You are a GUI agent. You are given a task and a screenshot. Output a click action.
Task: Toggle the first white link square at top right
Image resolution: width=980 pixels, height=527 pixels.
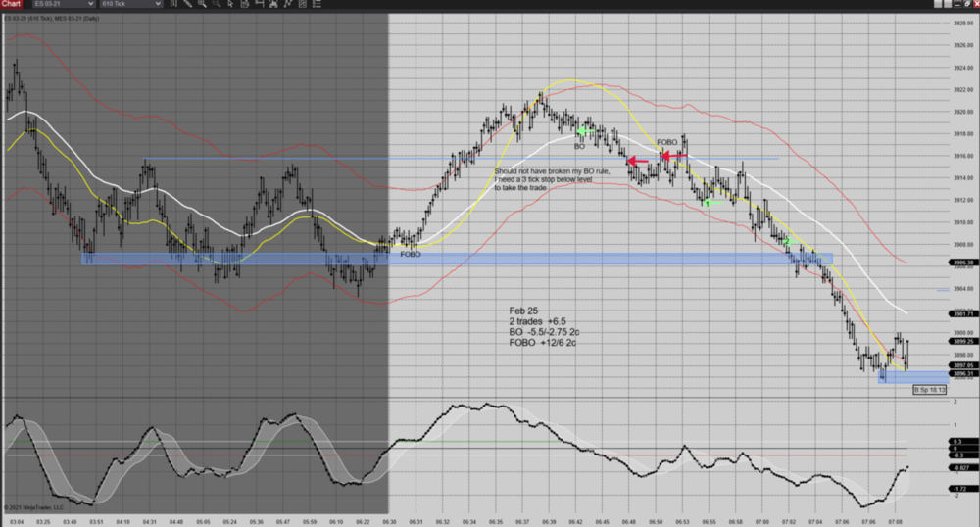click(x=938, y=4)
